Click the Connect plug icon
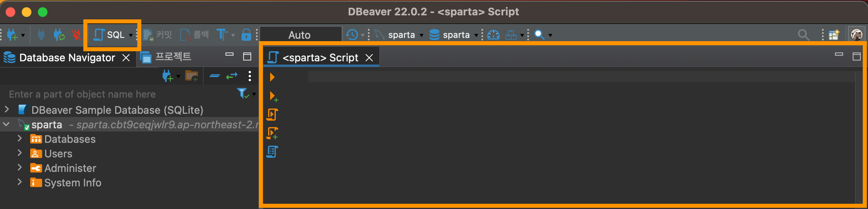Image resolution: width=868 pixels, height=209 pixels. [x=41, y=35]
